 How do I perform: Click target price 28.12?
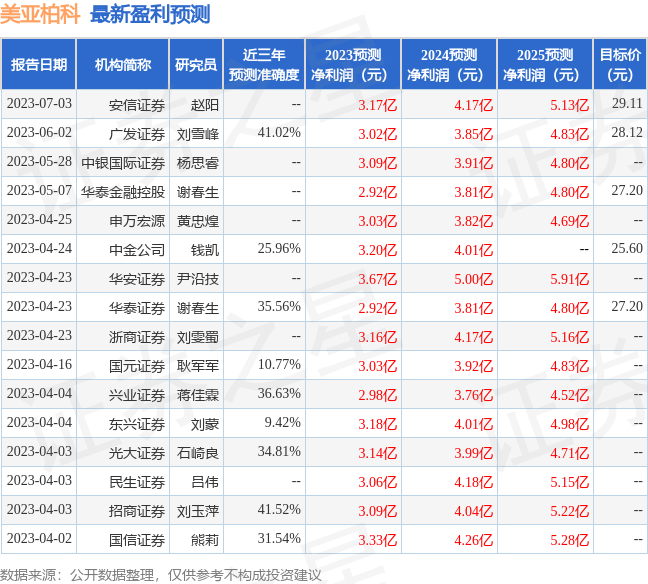pos(627,133)
